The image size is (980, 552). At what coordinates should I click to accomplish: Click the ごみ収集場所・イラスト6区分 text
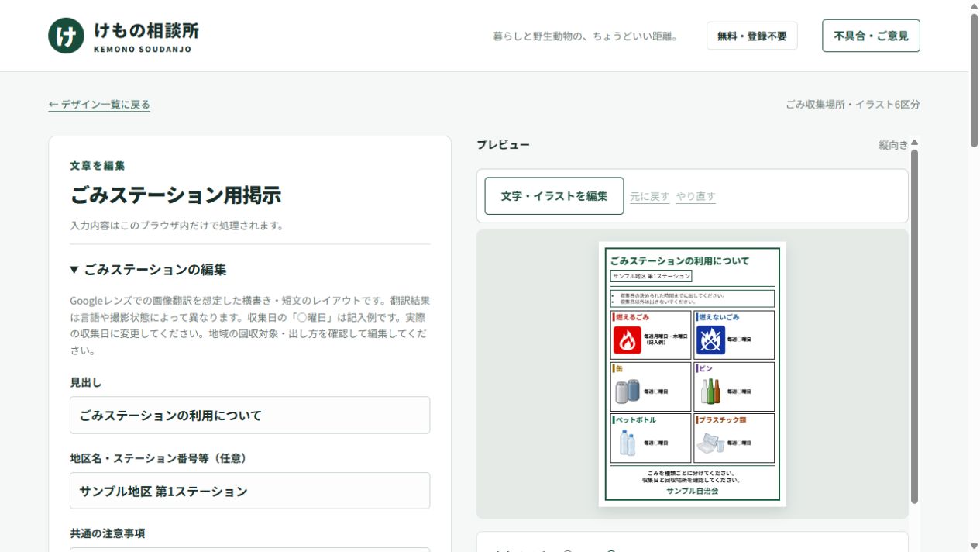point(853,105)
